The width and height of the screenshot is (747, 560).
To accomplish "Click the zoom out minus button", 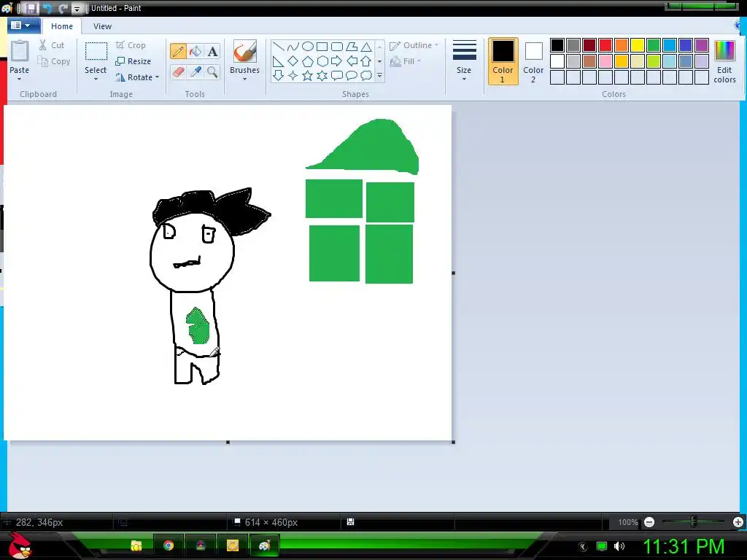I will coord(649,522).
